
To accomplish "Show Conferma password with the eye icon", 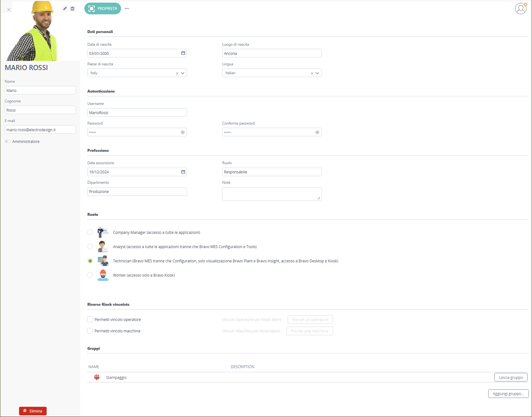I will pyautogui.click(x=317, y=132).
